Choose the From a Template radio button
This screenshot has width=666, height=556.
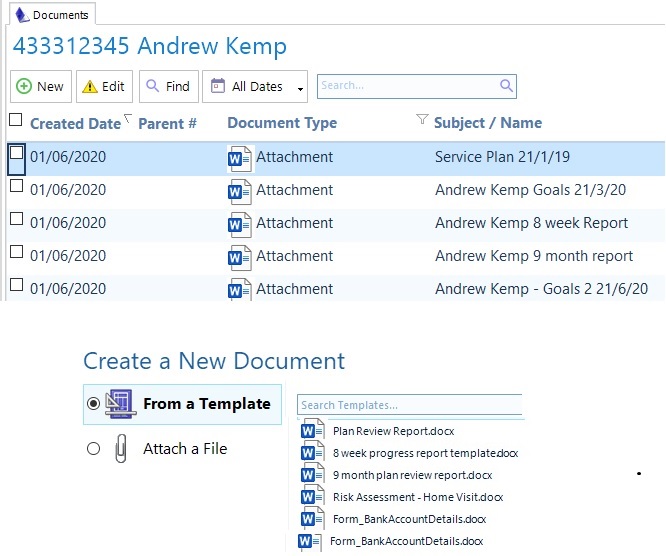[93, 403]
